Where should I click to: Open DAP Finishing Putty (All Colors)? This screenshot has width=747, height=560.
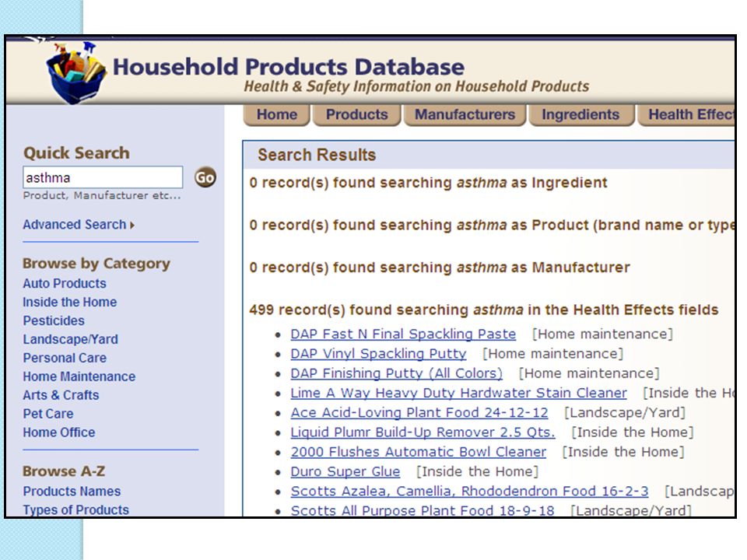click(396, 373)
